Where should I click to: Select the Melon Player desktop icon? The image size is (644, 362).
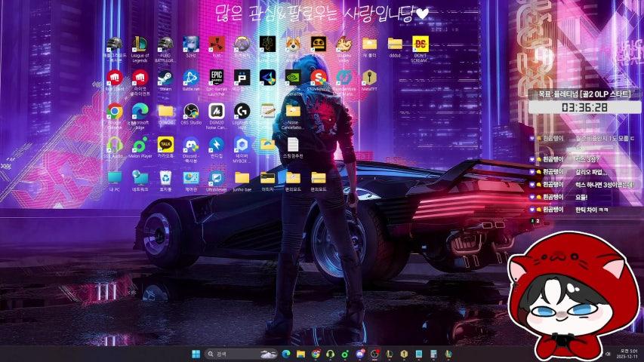(x=140, y=144)
